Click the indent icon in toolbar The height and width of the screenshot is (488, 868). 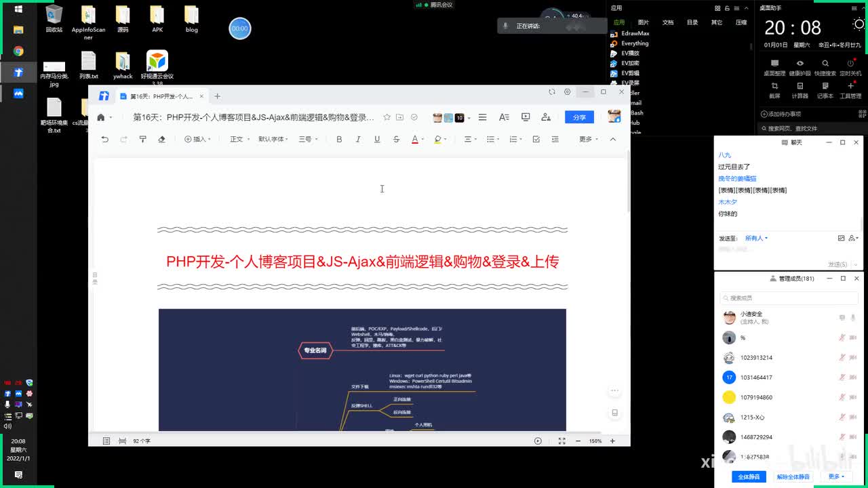[x=555, y=139]
